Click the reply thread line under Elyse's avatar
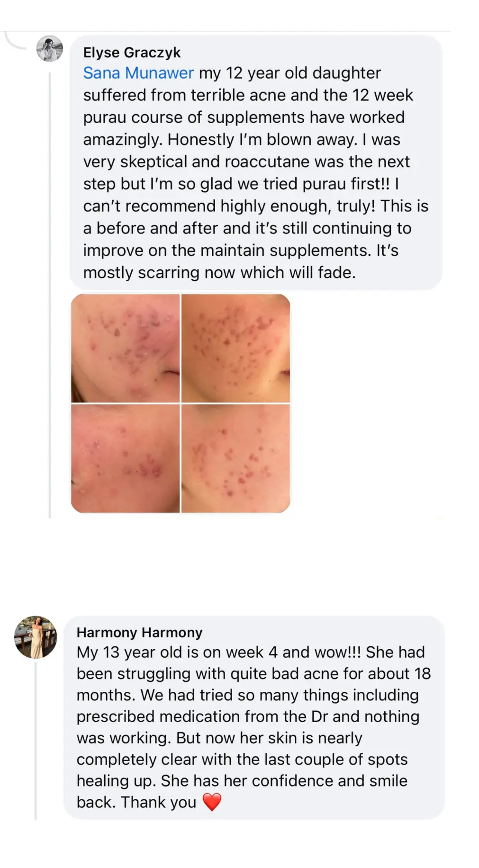 tap(50, 295)
